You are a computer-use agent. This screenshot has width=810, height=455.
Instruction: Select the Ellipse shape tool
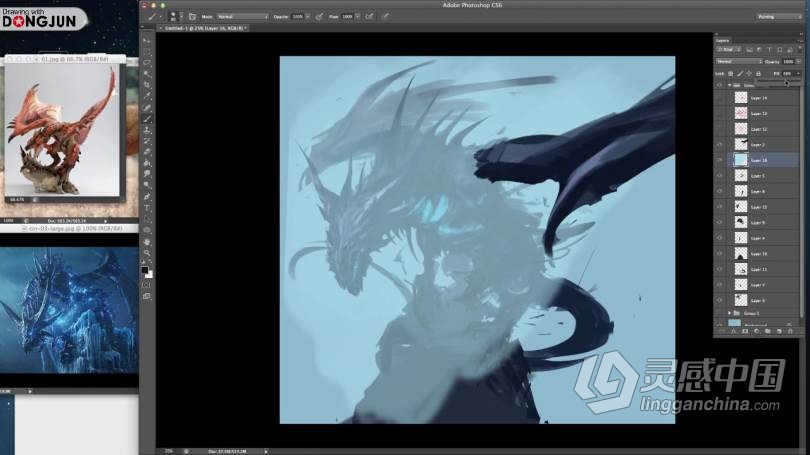[x=147, y=230]
